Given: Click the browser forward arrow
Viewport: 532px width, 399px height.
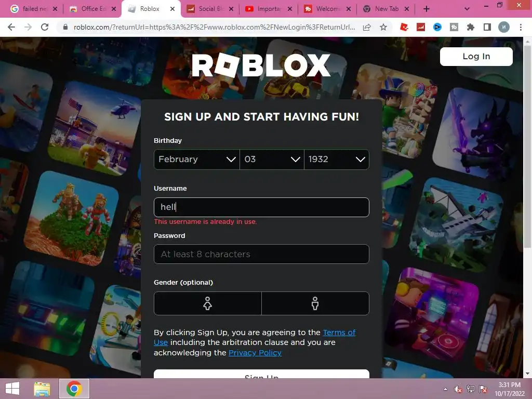Looking at the screenshot, I should point(28,27).
